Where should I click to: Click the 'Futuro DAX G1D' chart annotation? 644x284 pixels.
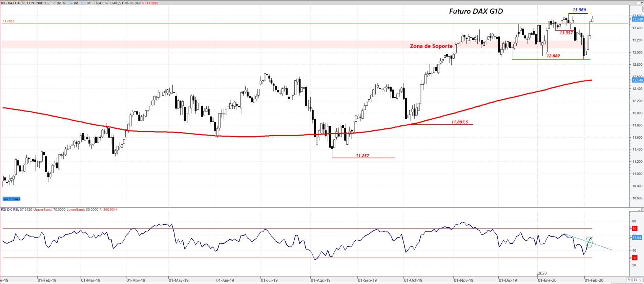pyautogui.click(x=476, y=11)
